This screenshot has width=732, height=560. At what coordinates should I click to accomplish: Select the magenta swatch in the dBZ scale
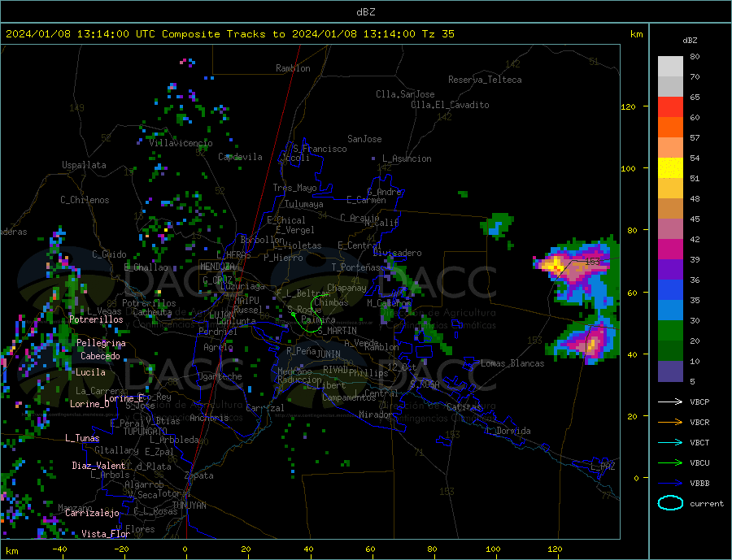(670, 250)
